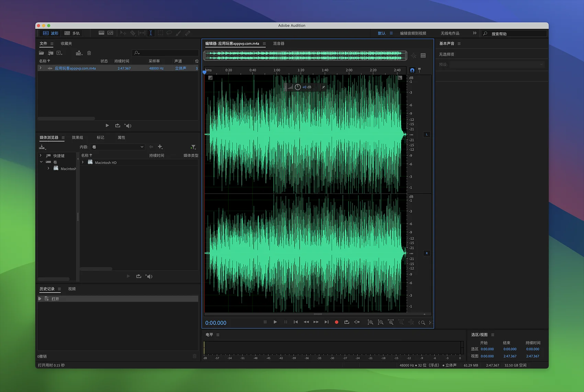584x392 pixels.
Task: Open file folder icon in Files panel
Action: (41, 53)
